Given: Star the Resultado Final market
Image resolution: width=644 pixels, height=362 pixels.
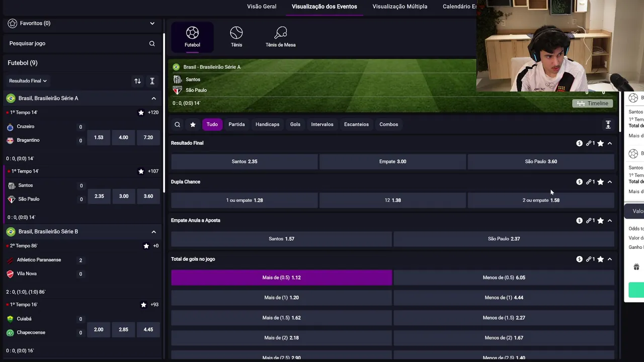Looking at the screenshot, I should click(600, 143).
